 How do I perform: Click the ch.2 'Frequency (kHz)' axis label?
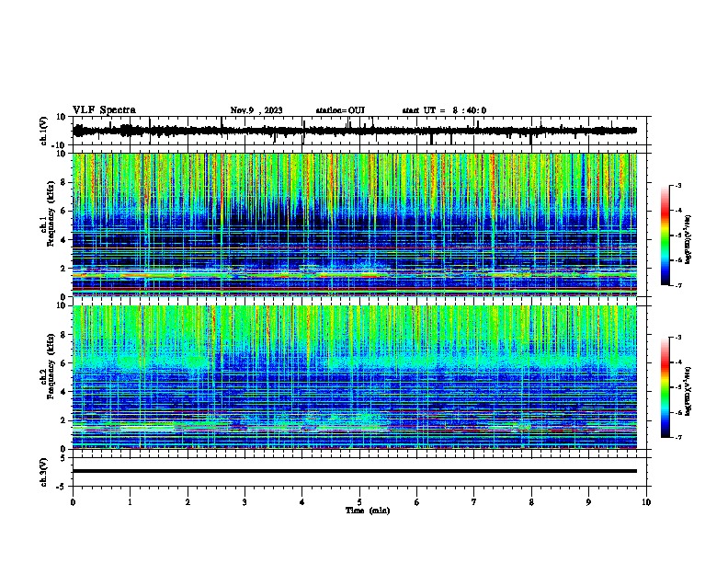tap(50, 366)
